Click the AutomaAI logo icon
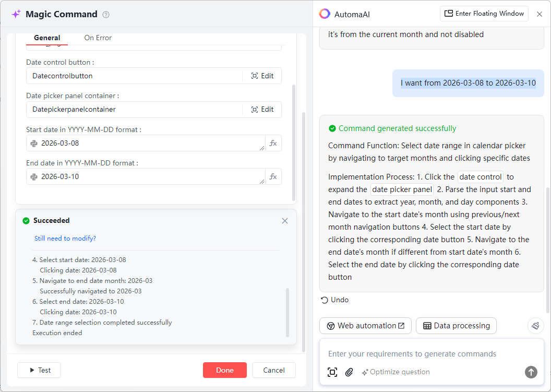Screen dimensions: 551x392 (325, 14)
